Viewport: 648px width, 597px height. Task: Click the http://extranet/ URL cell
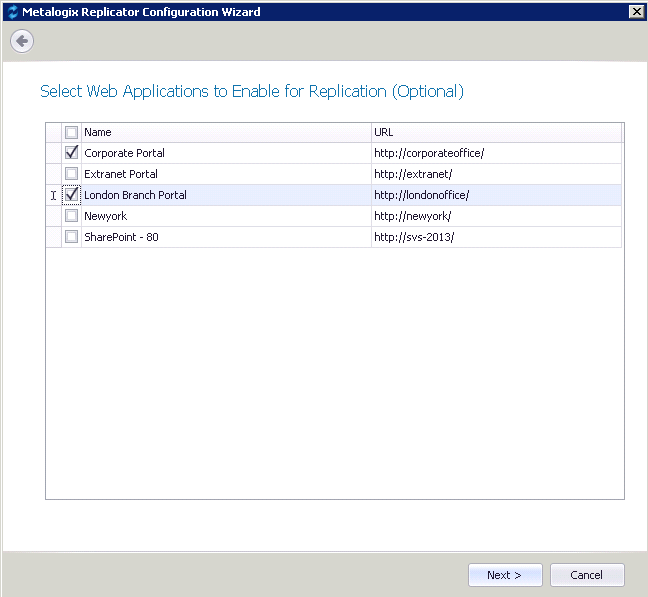[496, 174]
